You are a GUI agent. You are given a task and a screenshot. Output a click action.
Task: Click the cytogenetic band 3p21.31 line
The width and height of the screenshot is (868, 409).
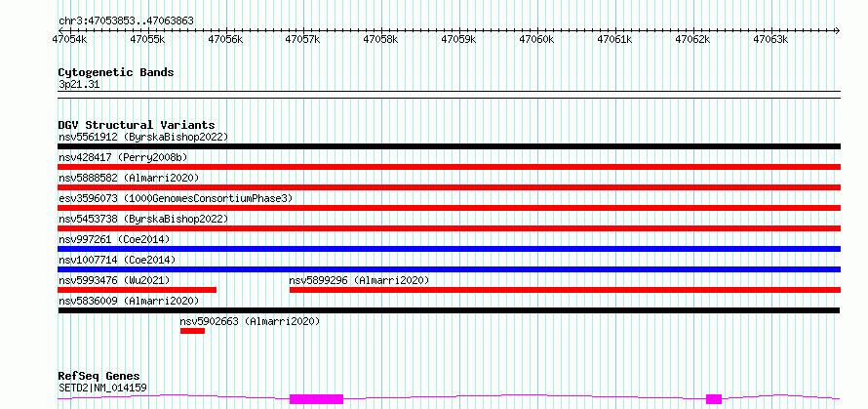coord(449,95)
